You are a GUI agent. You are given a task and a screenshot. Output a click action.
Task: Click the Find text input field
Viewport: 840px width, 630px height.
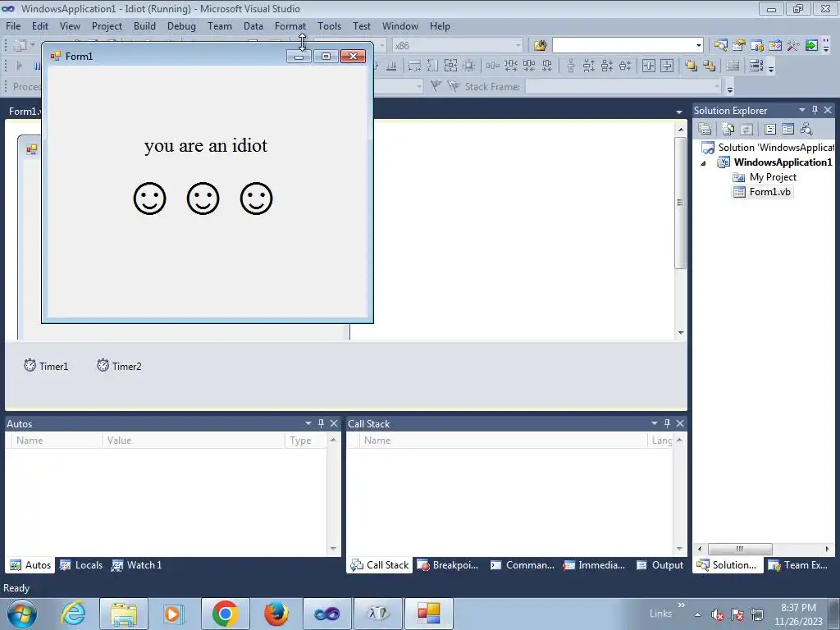[623, 46]
